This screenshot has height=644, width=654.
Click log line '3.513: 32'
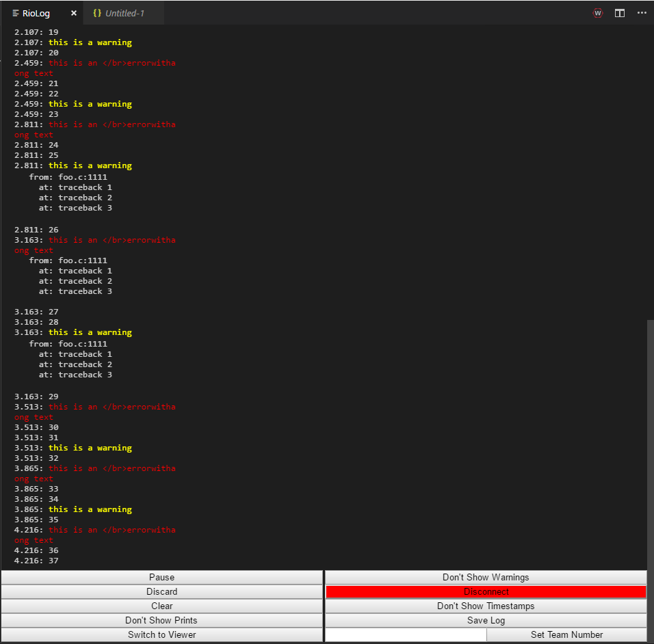pyautogui.click(x=36, y=458)
